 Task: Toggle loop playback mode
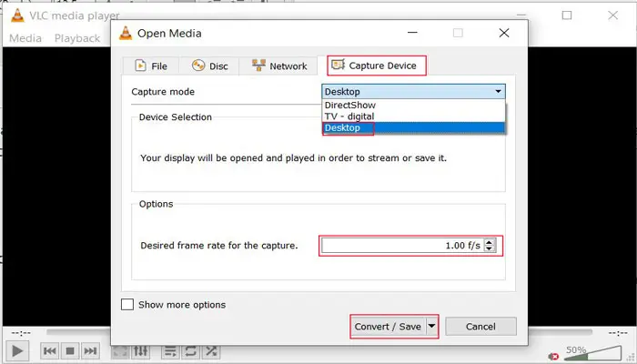click(x=190, y=350)
